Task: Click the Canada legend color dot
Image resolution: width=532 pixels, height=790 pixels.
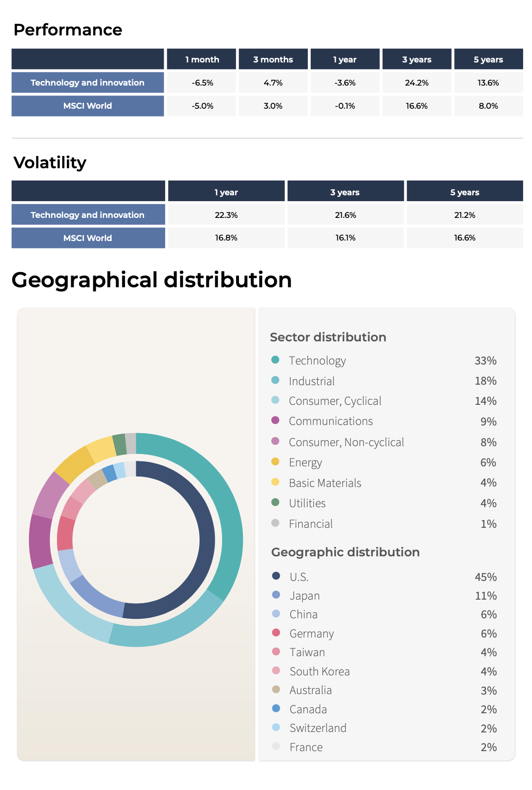Action: (276, 709)
